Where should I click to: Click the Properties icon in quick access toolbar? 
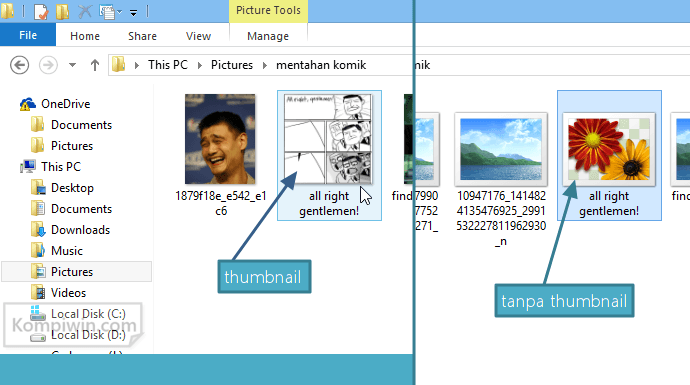[40, 11]
